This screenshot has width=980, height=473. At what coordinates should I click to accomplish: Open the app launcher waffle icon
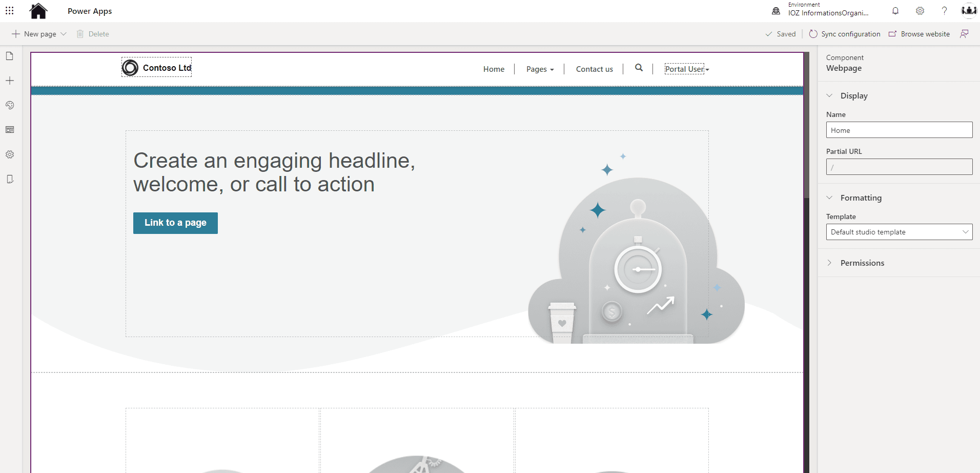pyautogui.click(x=10, y=11)
